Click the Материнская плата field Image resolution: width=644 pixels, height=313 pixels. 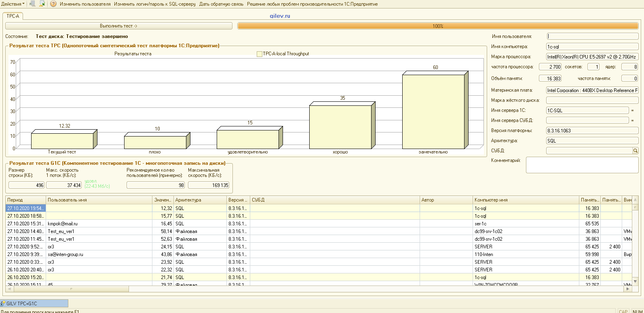(x=592, y=90)
